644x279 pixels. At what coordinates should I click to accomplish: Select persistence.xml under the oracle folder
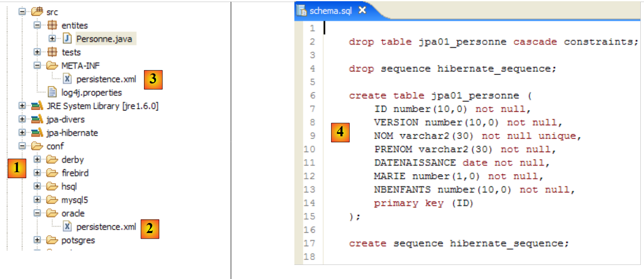[106, 227]
